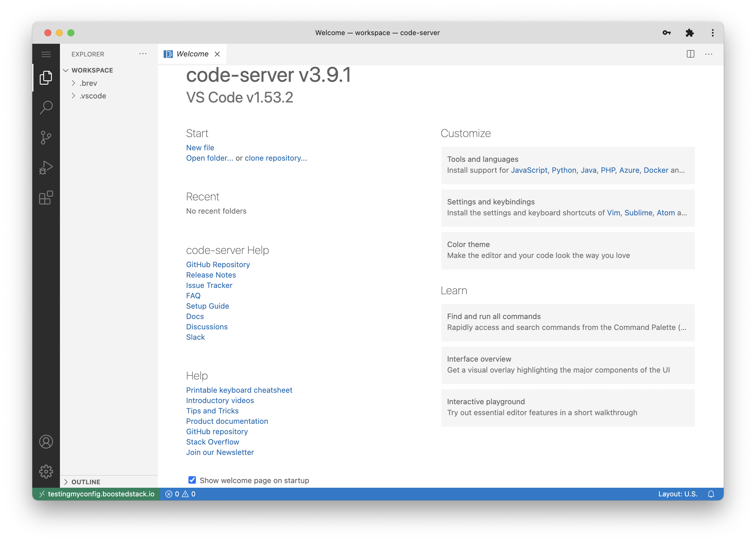Expand the .vscode folder

(x=92, y=96)
